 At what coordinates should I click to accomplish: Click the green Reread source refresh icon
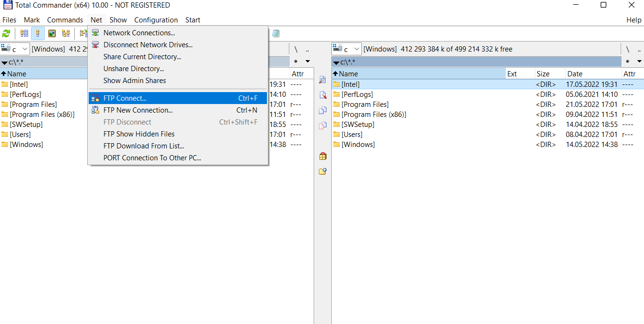pyautogui.click(x=6, y=33)
